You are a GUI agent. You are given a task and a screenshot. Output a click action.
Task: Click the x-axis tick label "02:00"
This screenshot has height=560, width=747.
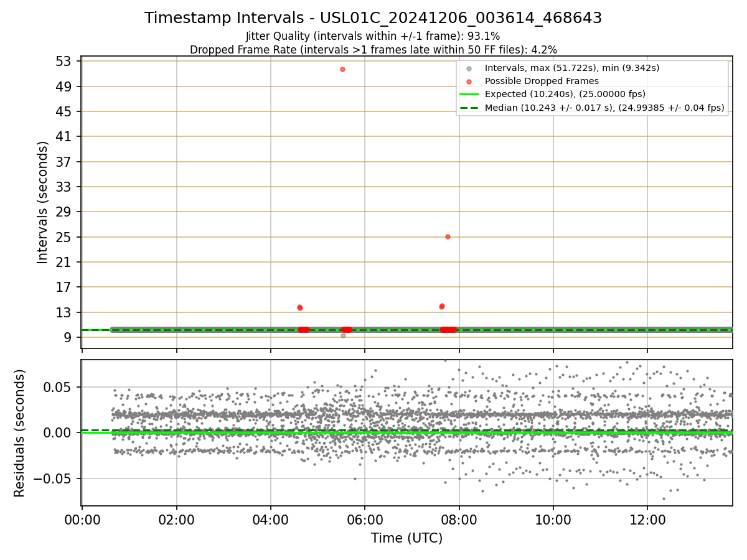pyautogui.click(x=176, y=520)
